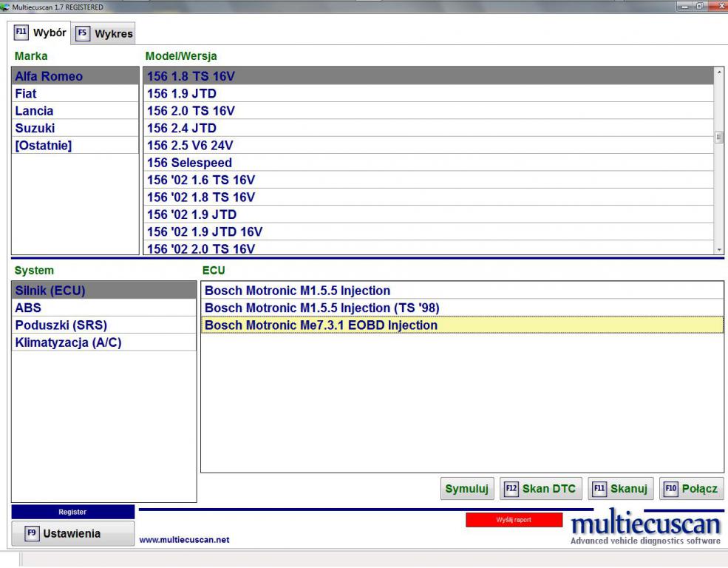Choose Poduszki (SRS) system
This screenshot has width=728, height=568.
pos(103,325)
